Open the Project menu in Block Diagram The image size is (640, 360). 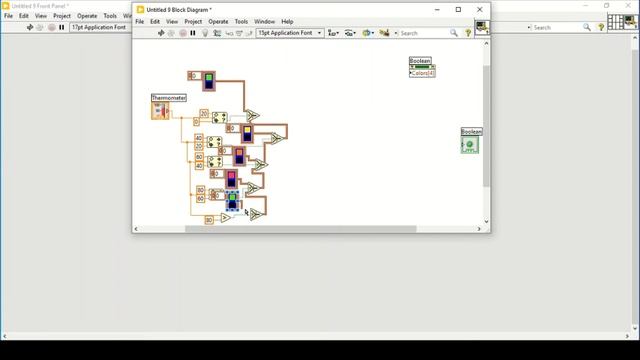[193, 21]
